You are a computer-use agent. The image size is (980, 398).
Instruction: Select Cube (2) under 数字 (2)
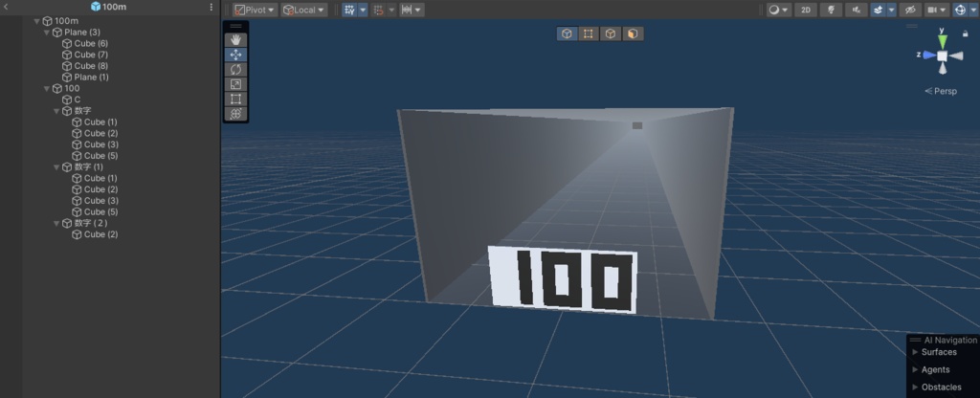100,235
